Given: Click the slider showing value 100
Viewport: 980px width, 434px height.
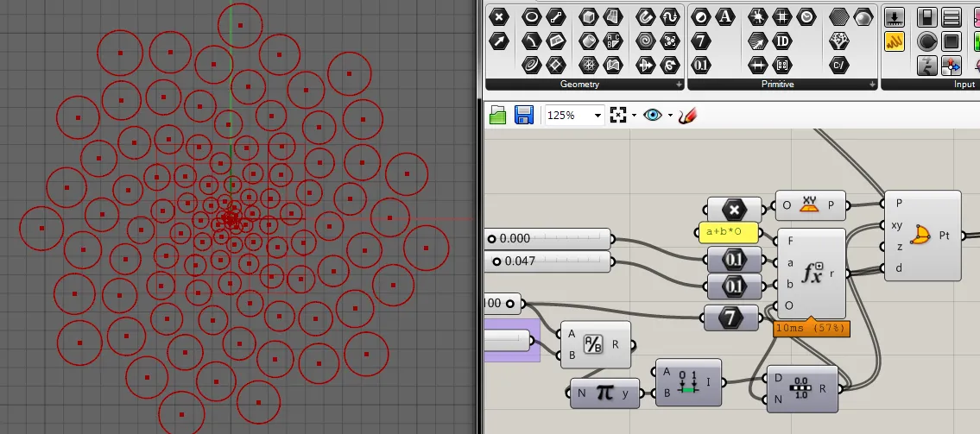Looking at the screenshot, I should (502, 304).
